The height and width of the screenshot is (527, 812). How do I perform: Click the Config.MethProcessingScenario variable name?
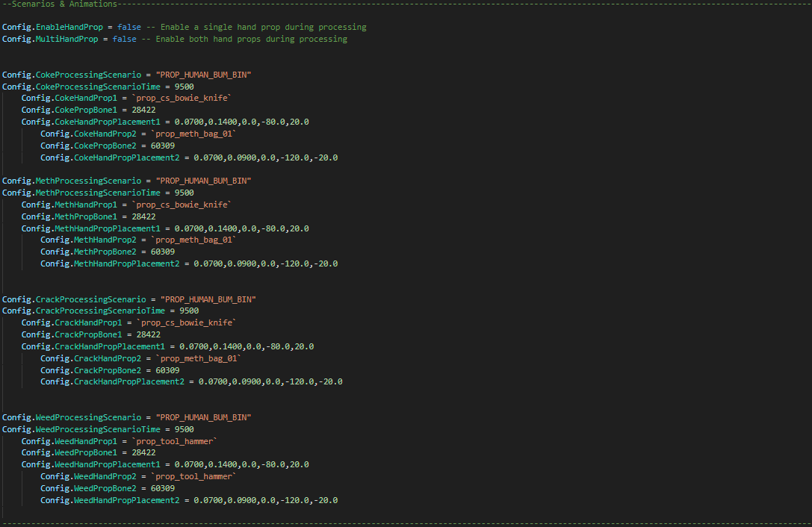(72, 181)
